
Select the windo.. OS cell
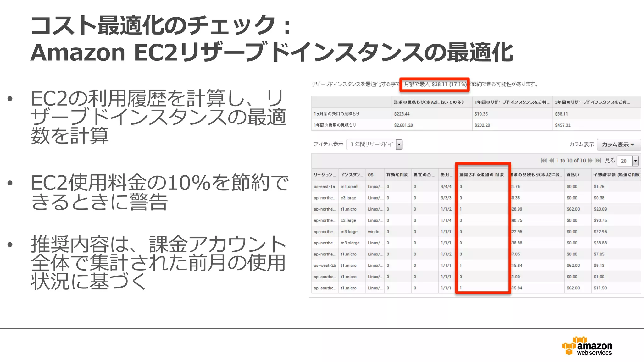pos(375,232)
